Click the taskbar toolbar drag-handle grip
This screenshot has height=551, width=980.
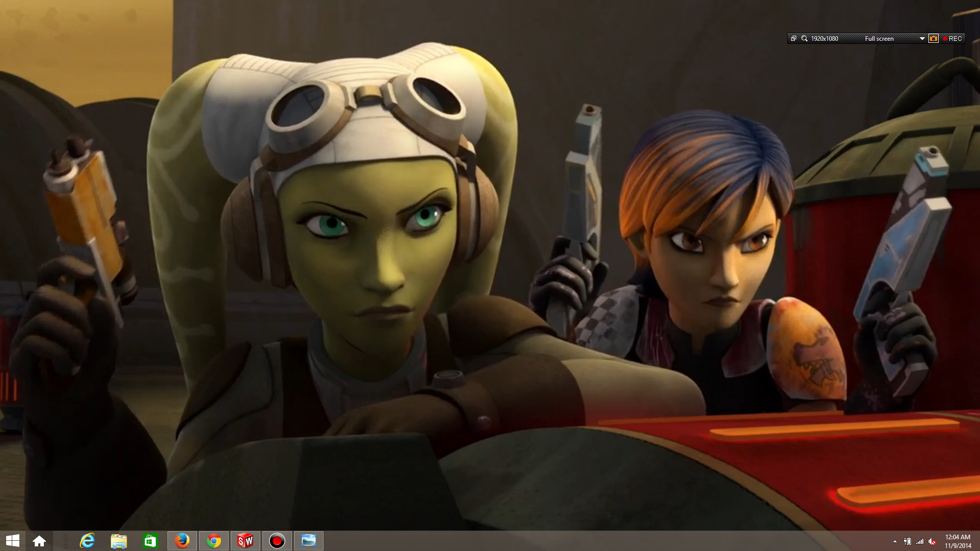[65, 541]
